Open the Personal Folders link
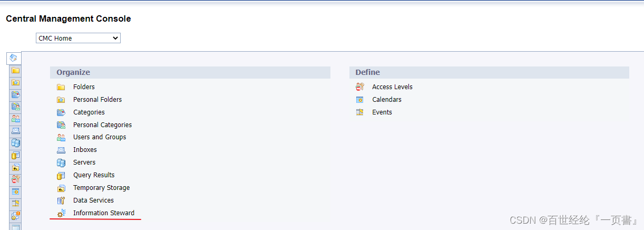Image resolution: width=644 pixels, height=230 pixels. tap(97, 100)
